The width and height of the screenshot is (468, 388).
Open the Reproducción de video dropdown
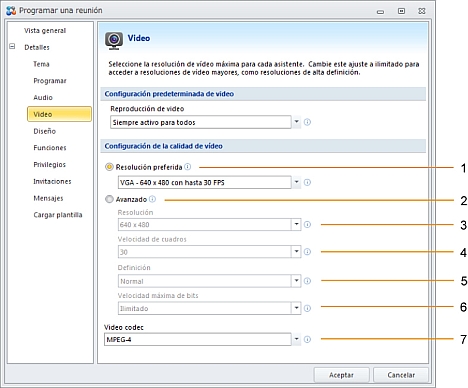coord(296,122)
